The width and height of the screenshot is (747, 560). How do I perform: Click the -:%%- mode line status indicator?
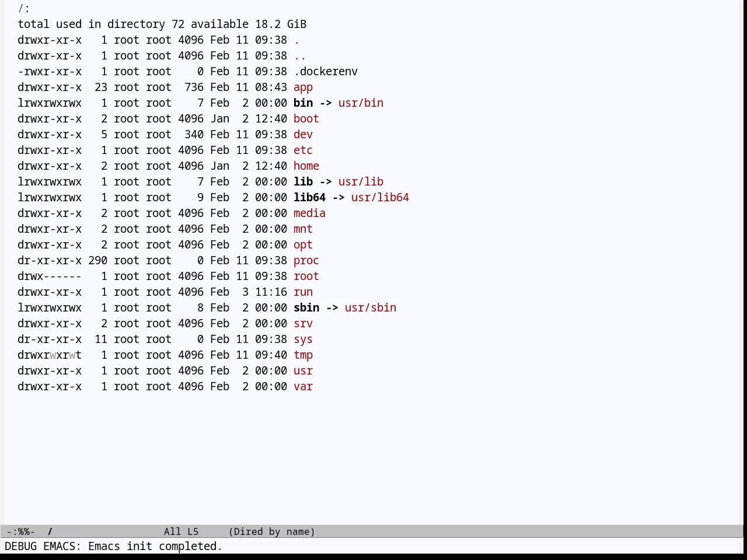pyautogui.click(x=20, y=531)
